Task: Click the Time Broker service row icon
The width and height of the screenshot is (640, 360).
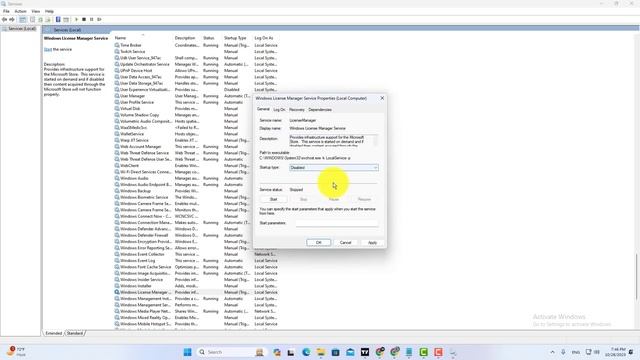Action: tap(117, 45)
